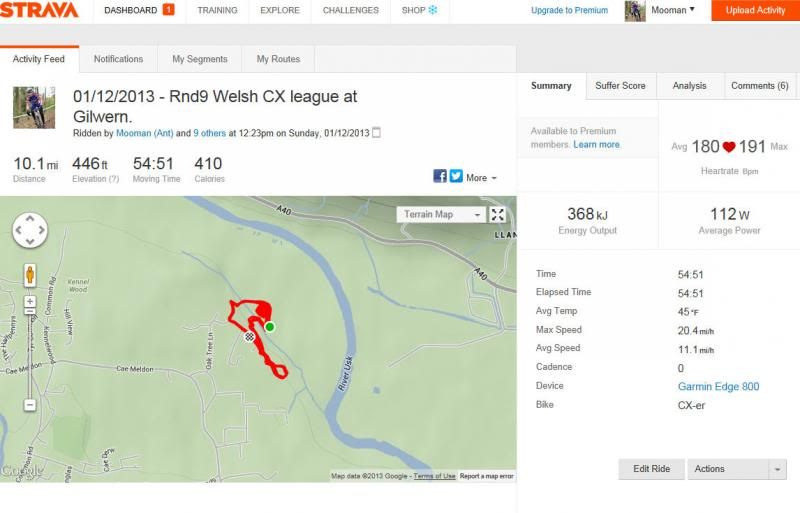Viewport: 800px width, 513px height.
Task: Click the Edit Ride button
Action: pyautogui.click(x=652, y=469)
